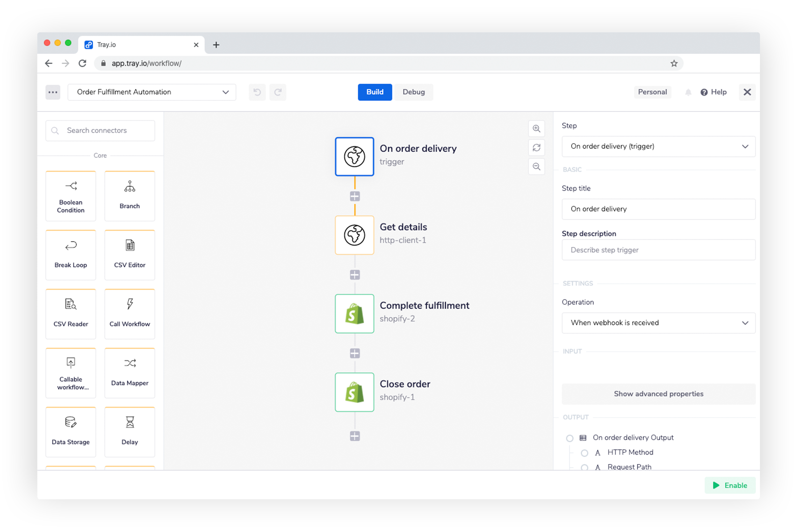The width and height of the screenshot is (798, 532).
Task: Open the notifications bell icon
Action: (x=688, y=92)
